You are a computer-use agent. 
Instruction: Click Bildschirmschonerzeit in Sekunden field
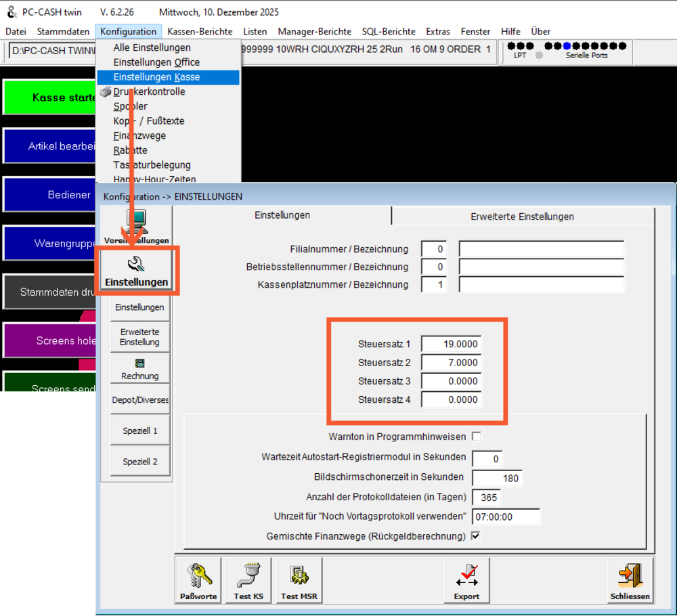[x=497, y=479]
